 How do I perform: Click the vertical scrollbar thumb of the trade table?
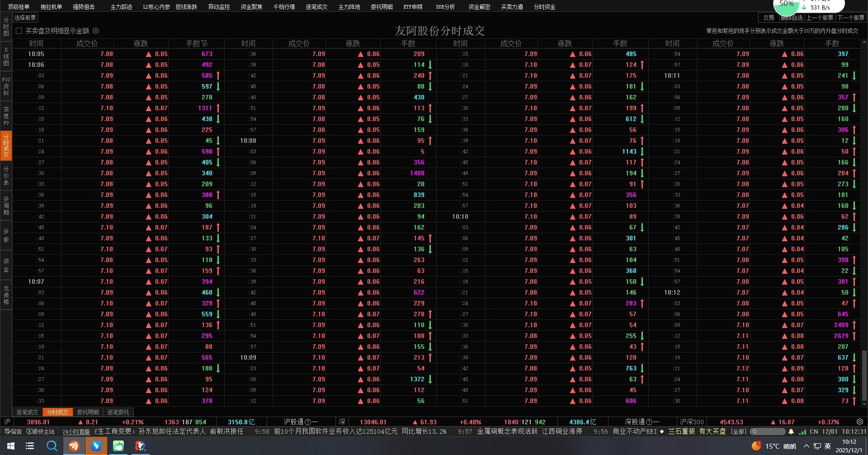pyautogui.click(x=864, y=376)
